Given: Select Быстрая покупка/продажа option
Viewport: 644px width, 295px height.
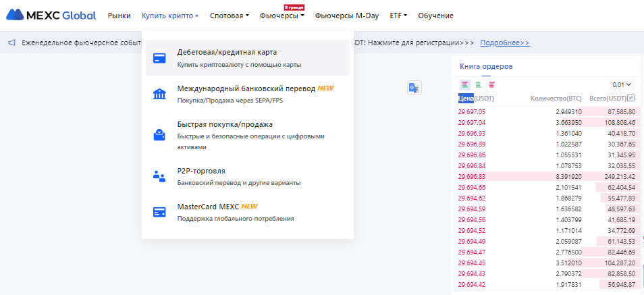Looking at the screenshot, I should coord(248,135).
